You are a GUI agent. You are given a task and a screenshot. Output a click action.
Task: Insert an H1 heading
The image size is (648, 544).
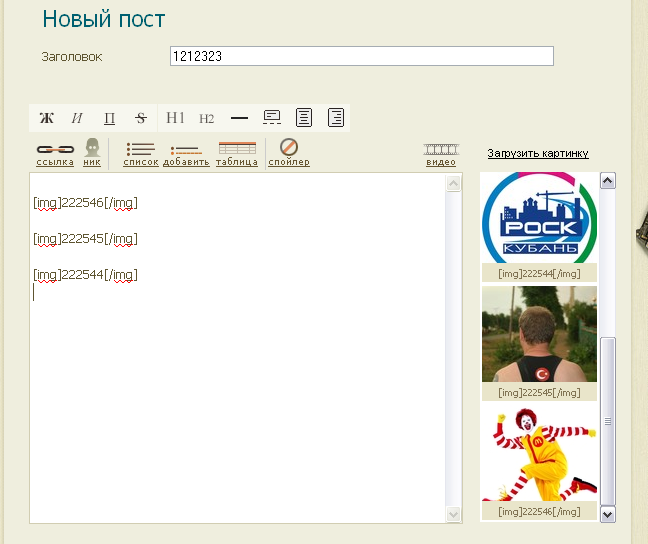tap(175, 118)
